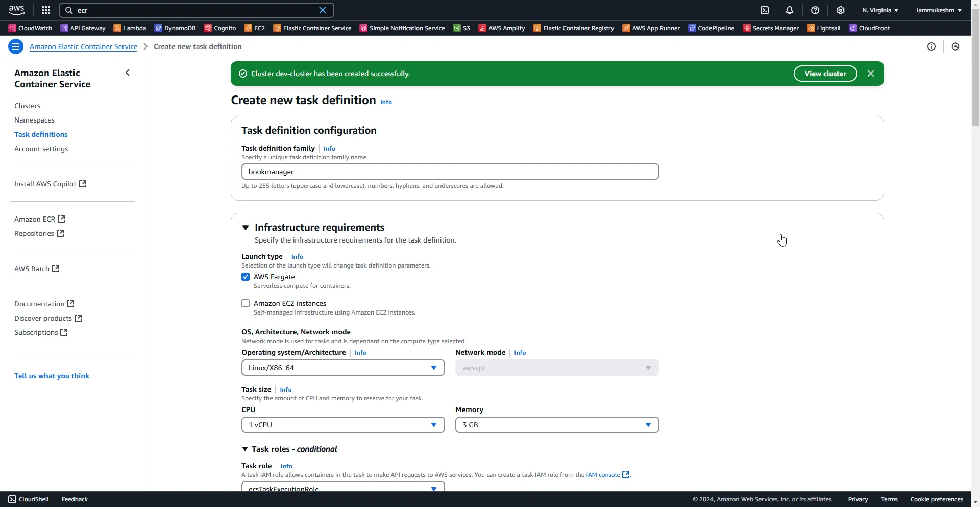Viewport: 980px width, 507px height.
Task: Open the AWS services grid menu
Action: pos(45,10)
